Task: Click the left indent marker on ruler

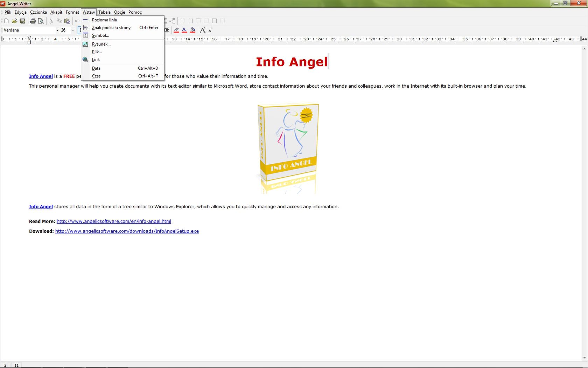Action: click(29, 39)
